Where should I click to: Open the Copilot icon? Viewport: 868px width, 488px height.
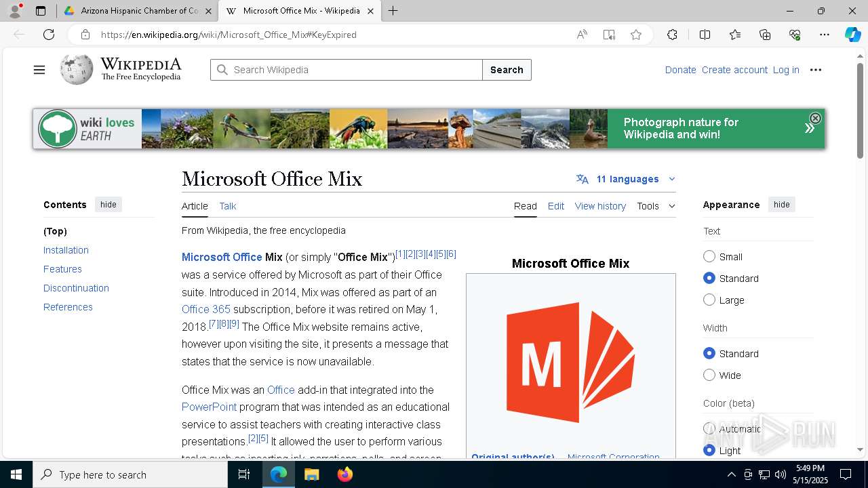[x=852, y=35]
